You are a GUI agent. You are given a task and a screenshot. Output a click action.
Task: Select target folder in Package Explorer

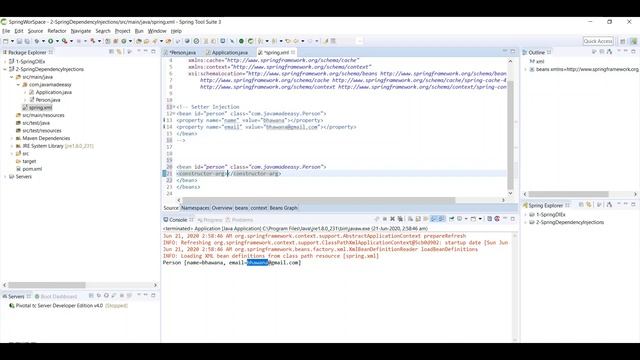29,161
